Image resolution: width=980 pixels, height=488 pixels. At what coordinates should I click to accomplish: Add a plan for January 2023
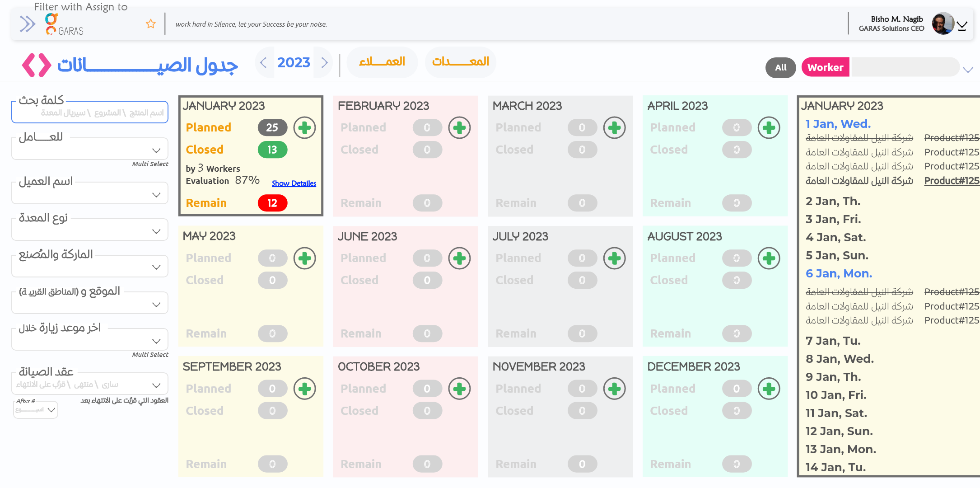(x=304, y=128)
